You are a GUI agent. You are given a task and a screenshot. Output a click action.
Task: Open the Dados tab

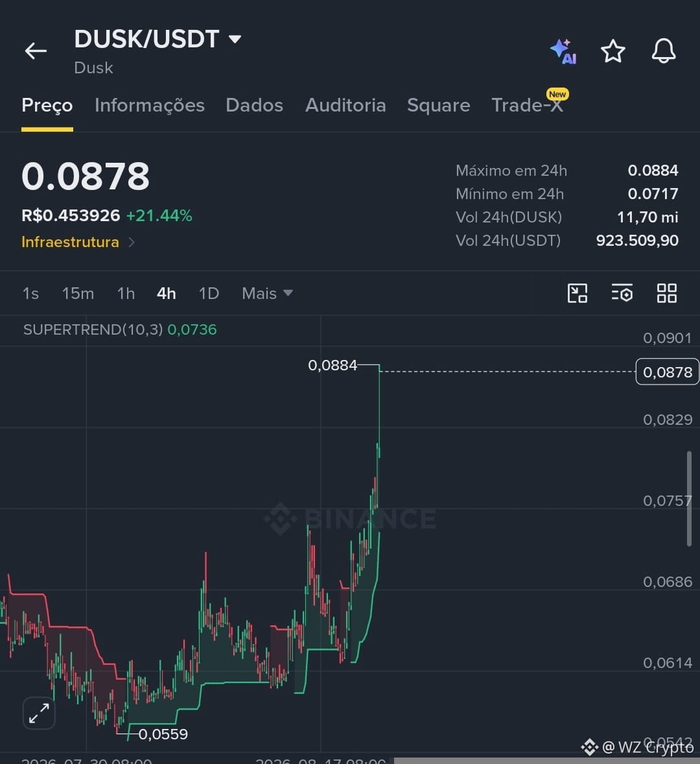coord(254,105)
